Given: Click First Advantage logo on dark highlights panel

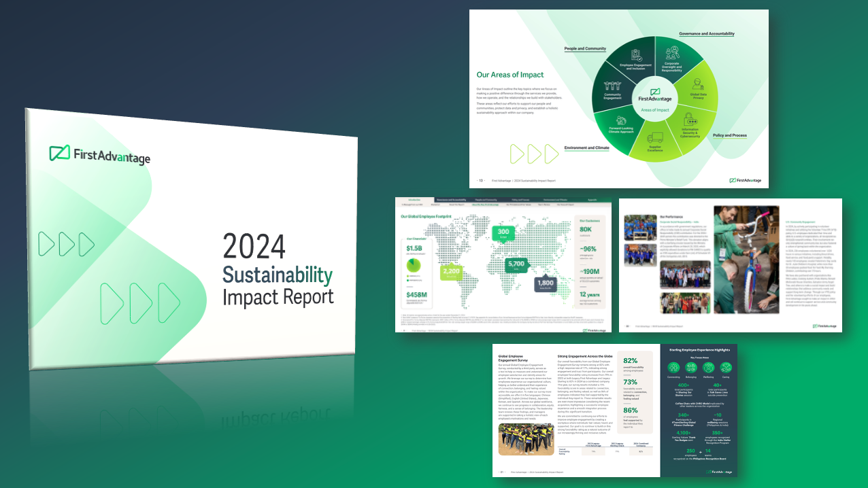Looking at the screenshot, I should [x=719, y=472].
